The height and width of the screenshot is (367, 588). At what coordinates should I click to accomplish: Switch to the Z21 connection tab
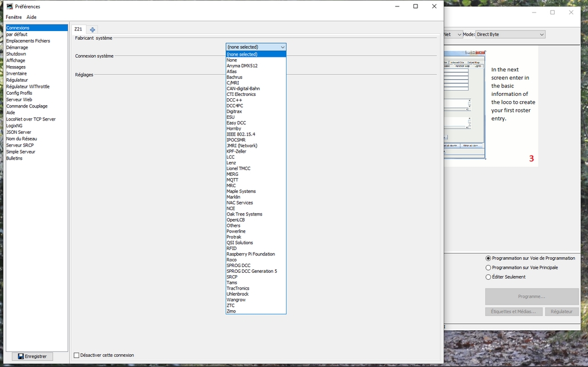(78, 29)
